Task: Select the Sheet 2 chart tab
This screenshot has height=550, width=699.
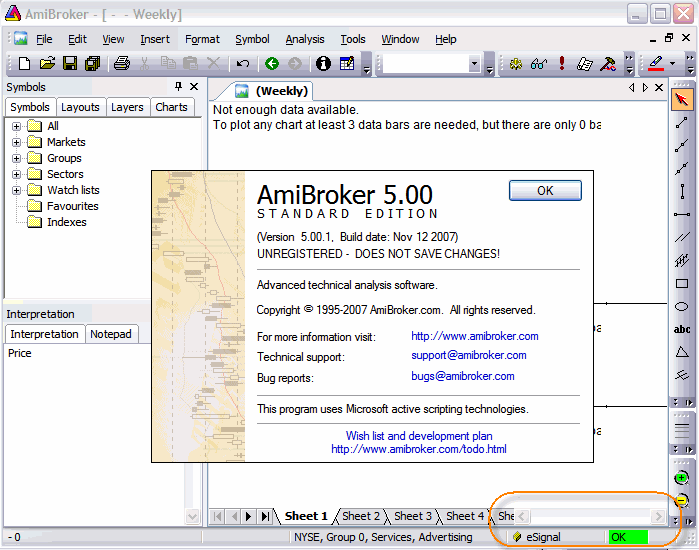Action: tap(361, 516)
